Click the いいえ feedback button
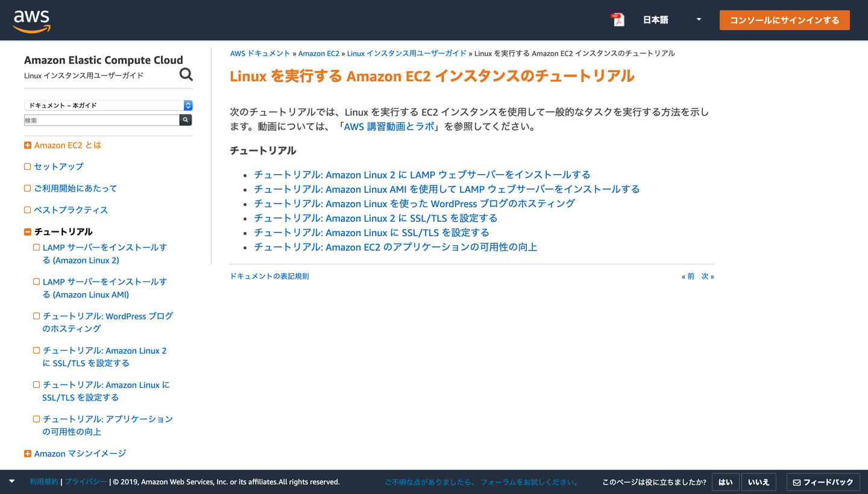 (x=759, y=482)
